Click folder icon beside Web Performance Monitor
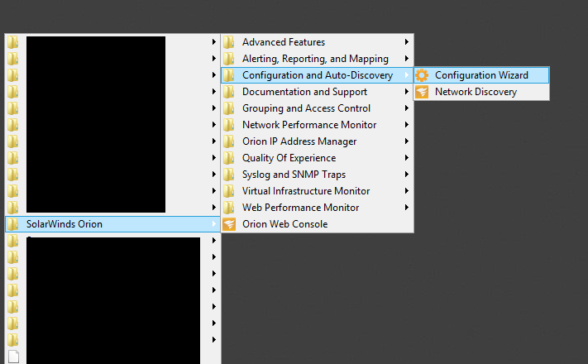The width and height of the screenshot is (588, 364). (x=229, y=207)
